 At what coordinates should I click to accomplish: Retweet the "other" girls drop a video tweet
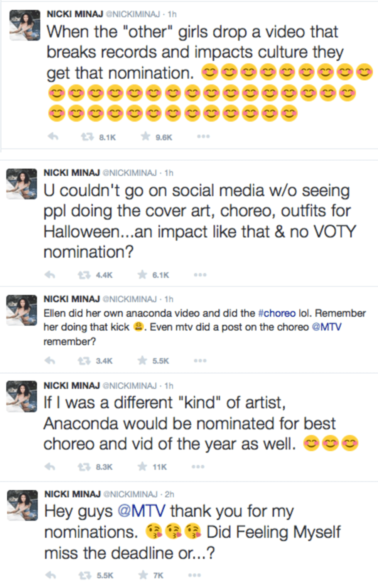tap(87, 137)
